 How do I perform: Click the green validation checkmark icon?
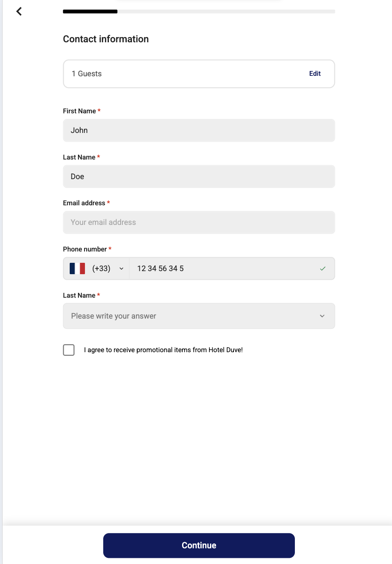[322, 268]
